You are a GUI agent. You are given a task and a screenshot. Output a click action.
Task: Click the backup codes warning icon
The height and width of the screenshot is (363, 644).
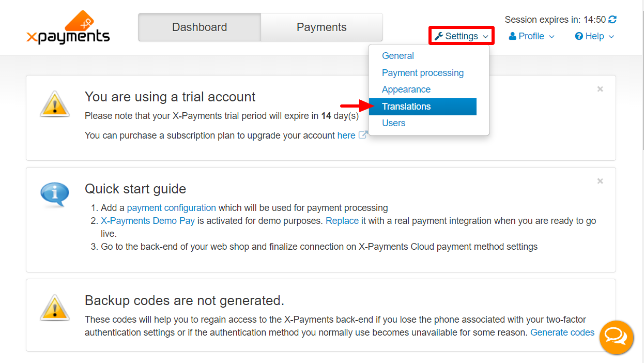pos(54,307)
